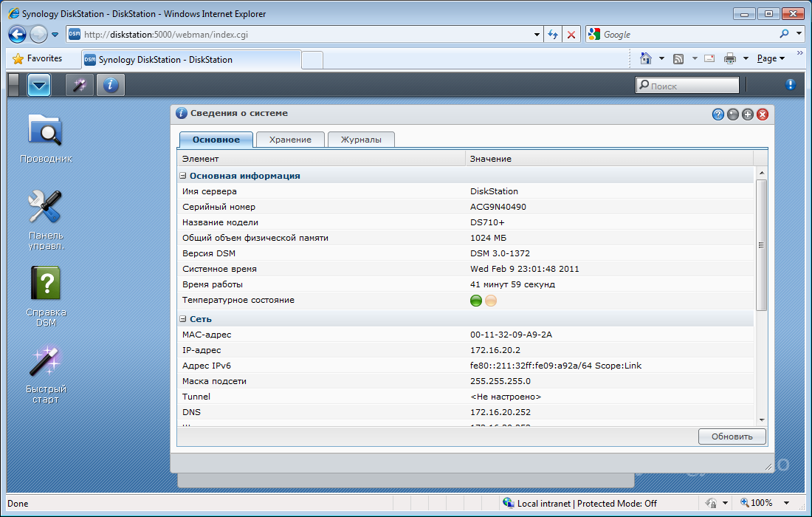Click the green temperature status indicator
Image resolution: width=812 pixels, height=517 pixels.
pyautogui.click(x=476, y=301)
